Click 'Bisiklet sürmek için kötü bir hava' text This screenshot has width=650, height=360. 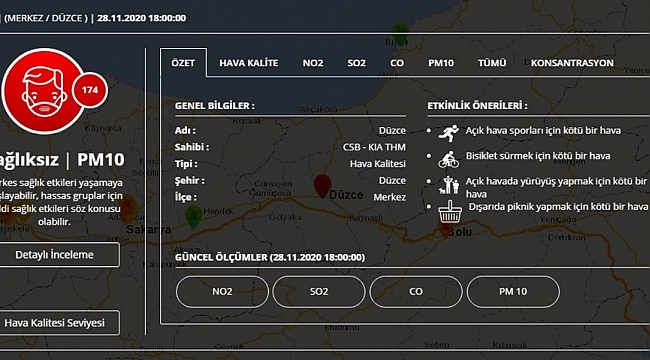click(x=538, y=156)
